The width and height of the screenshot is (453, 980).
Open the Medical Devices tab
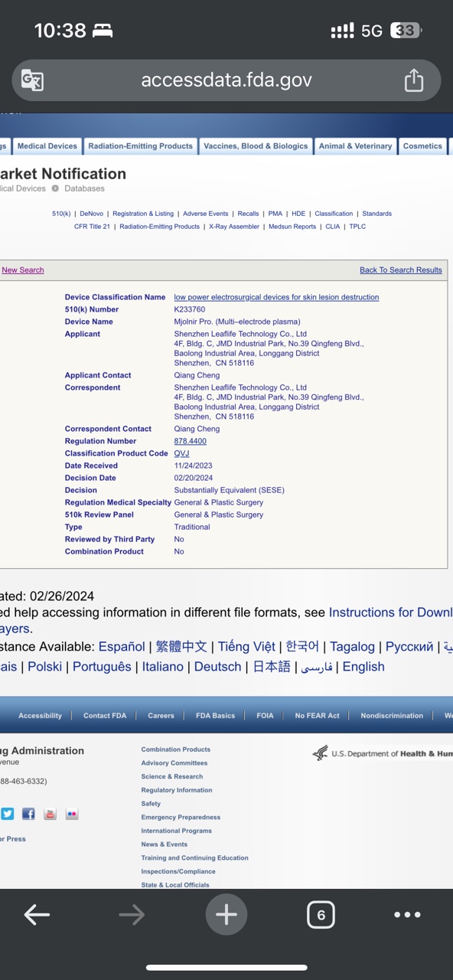click(47, 146)
